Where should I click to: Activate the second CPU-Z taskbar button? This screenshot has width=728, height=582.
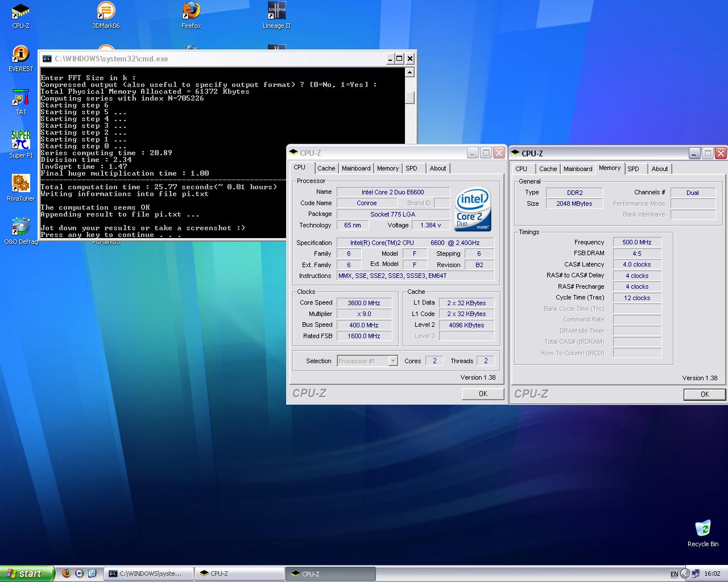(330, 573)
